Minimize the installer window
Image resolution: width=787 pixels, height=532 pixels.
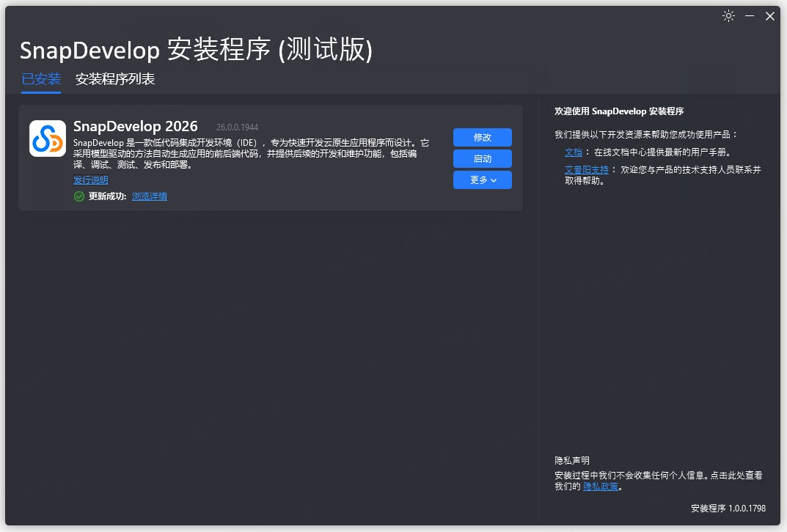tap(750, 16)
